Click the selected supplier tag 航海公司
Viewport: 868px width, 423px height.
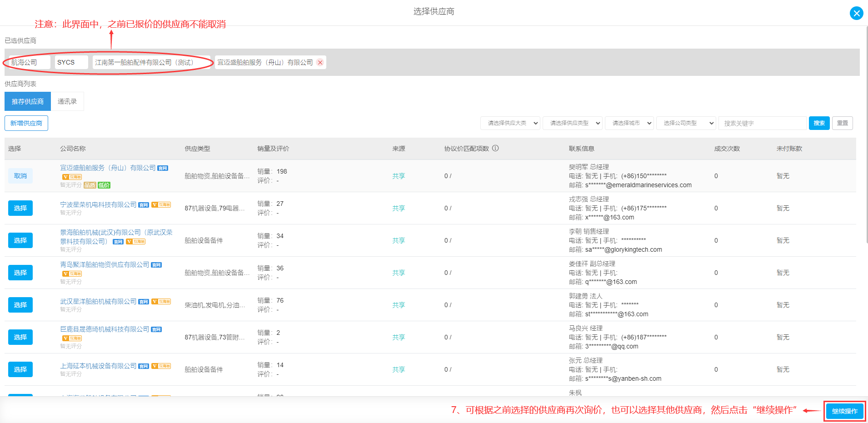pyautogui.click(x=30, y=62)
